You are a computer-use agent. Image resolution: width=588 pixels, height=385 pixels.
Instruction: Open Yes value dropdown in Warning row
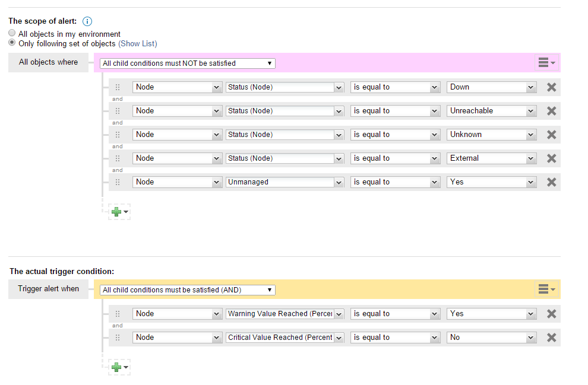(x=491, y=314)
